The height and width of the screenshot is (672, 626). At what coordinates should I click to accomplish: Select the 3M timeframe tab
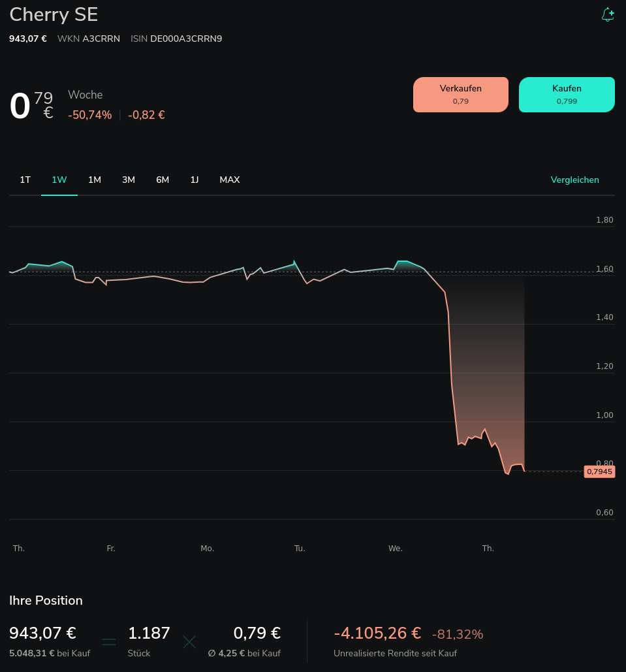pyautogui.click(x=129, y=180)
